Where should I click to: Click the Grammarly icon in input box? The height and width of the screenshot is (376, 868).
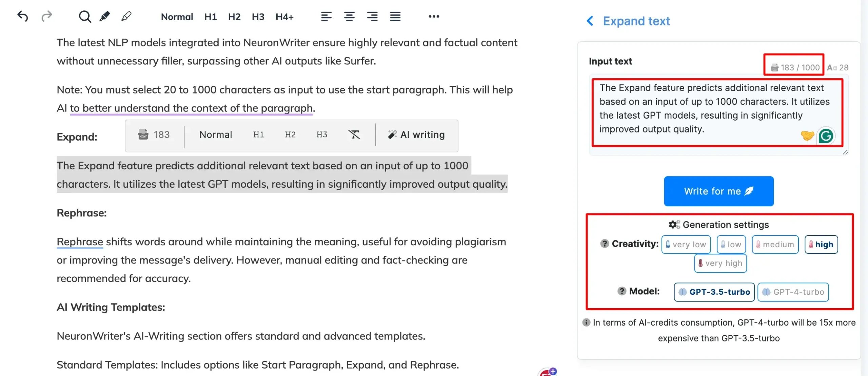[826, 136]
